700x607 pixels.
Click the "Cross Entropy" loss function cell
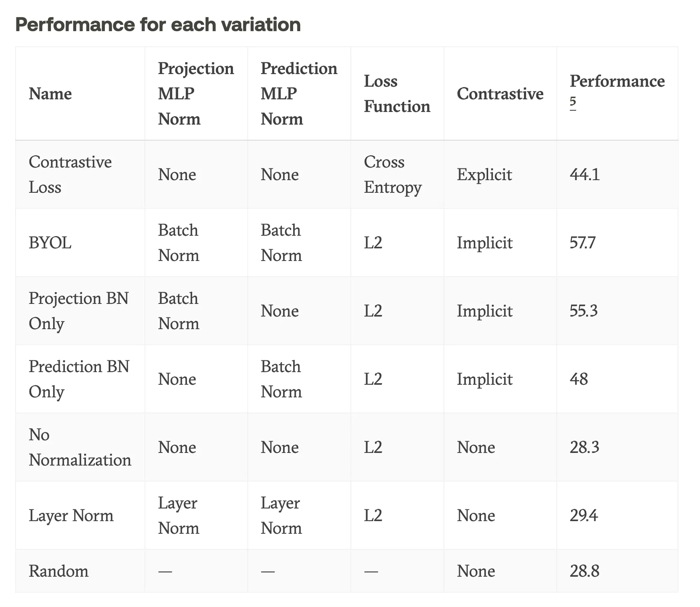coord(392,174)
